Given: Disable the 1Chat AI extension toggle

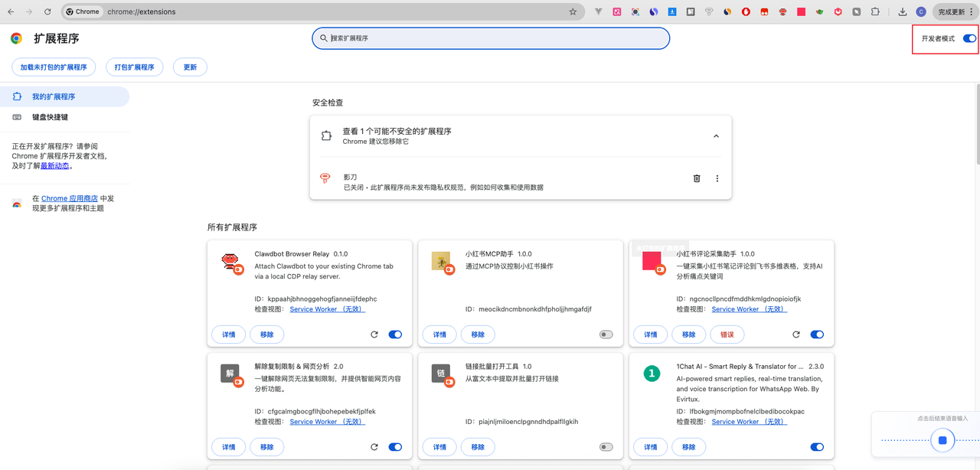Looking at the screenshot, I should coord(817,447).
